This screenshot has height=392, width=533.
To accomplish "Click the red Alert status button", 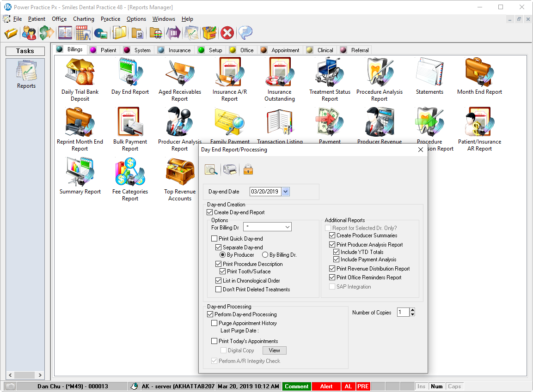I will (326, 386).
